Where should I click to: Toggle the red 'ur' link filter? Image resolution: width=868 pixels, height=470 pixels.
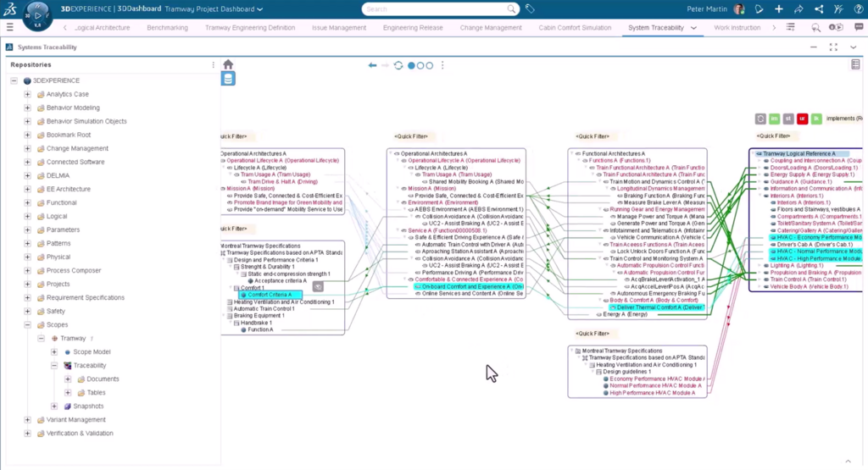point(802,119)
